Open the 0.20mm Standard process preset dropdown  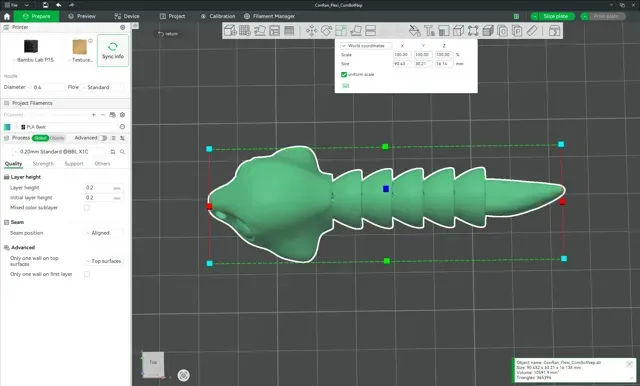pos(60,151)
